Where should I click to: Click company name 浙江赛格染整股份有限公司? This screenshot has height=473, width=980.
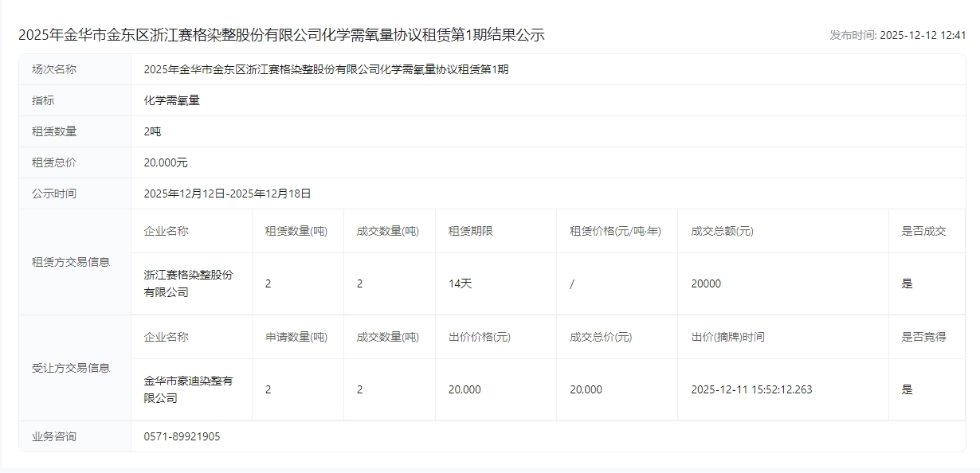[x=189, y=283]
